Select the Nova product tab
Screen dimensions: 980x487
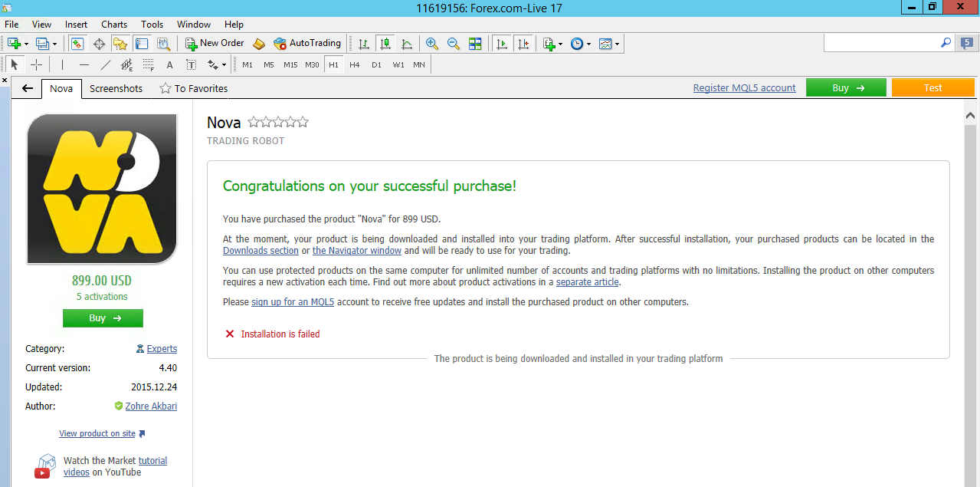pyautogui.click(x=61, y=88)
